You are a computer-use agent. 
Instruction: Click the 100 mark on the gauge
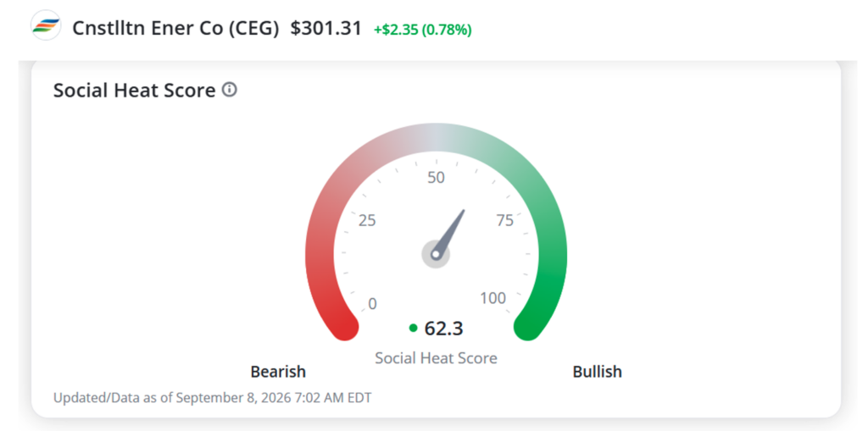click(x=492, y=298)
